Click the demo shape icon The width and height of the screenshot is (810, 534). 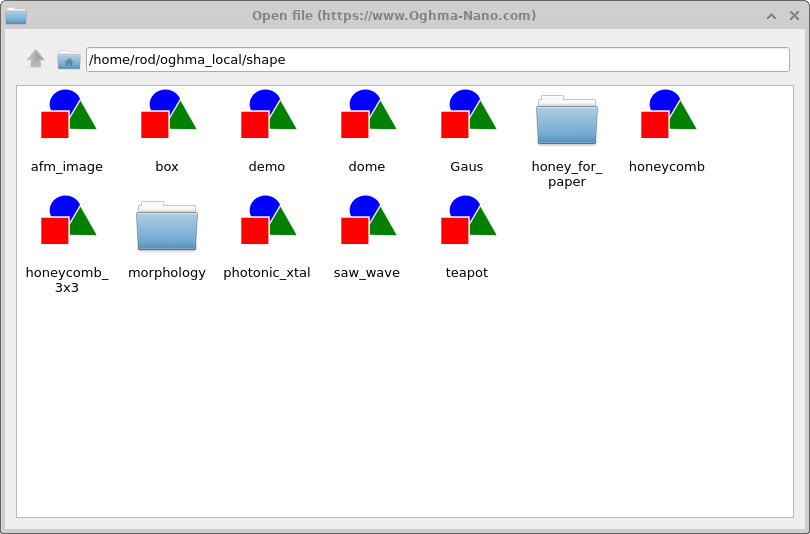267,115
